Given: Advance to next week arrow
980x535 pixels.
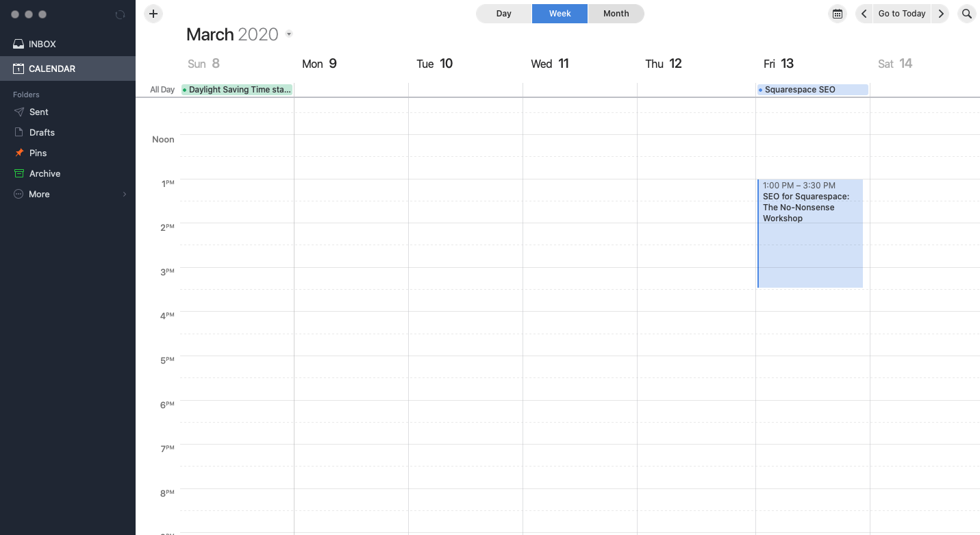Looking at the screenshot, I should [941, 14].
